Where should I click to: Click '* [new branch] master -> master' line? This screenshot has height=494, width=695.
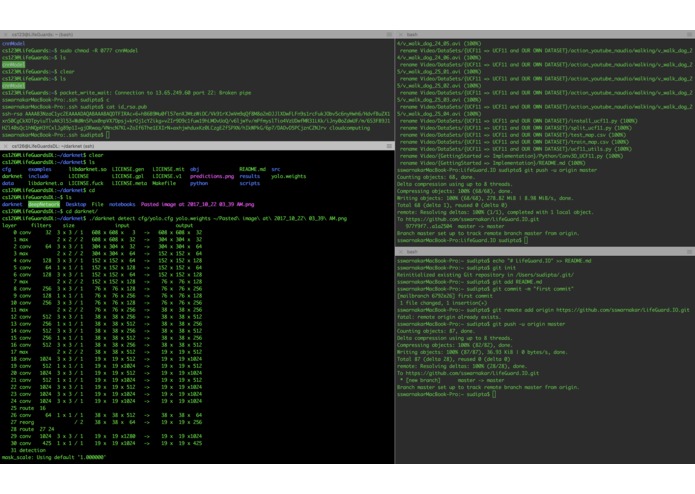452,381
